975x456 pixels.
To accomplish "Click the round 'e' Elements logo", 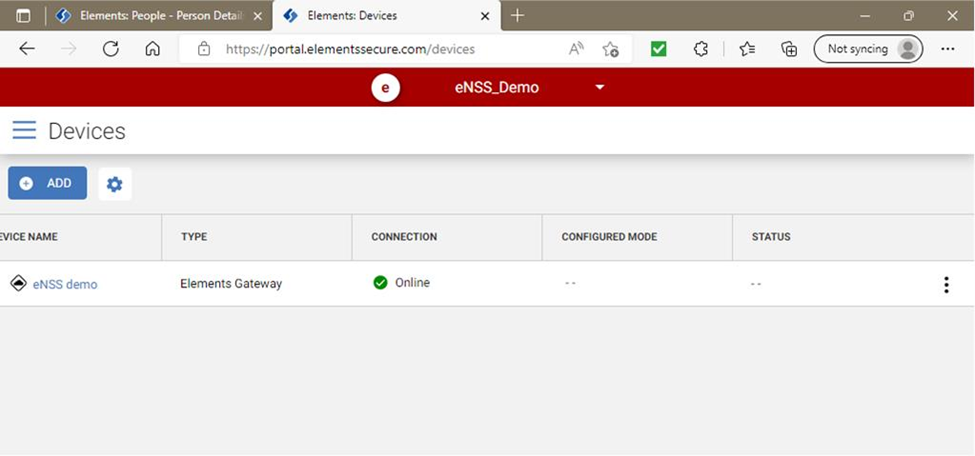I will coord(385,88).
